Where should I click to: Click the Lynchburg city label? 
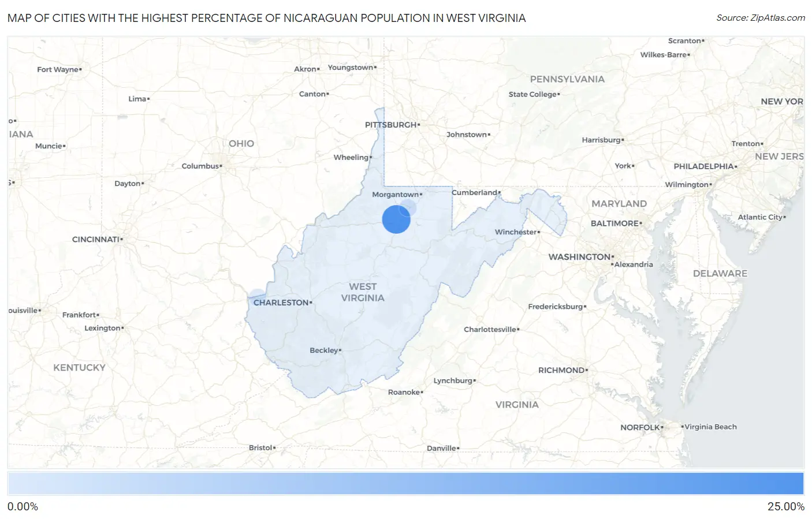point(453,380)
